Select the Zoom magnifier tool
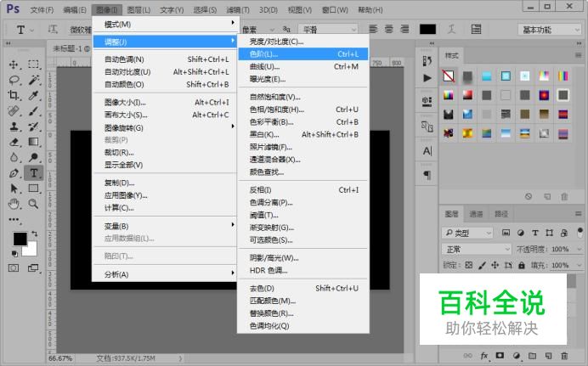 [x=34, y=204]
